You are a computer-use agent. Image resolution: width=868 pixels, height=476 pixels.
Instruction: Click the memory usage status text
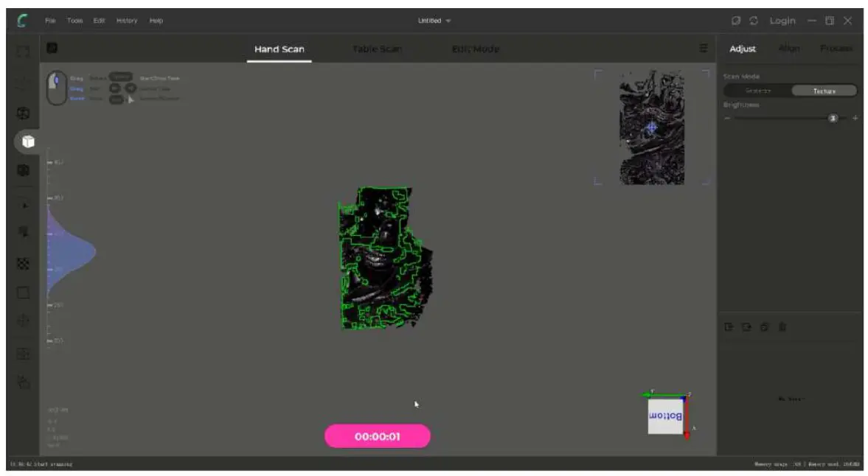[807, 463]
